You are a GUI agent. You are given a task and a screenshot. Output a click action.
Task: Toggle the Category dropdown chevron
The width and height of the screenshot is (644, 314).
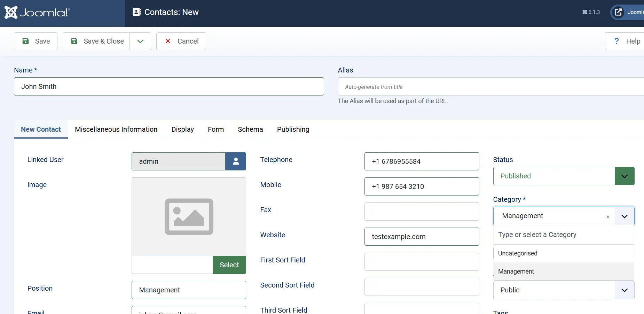pyautogui.click(x=625, y=216)
